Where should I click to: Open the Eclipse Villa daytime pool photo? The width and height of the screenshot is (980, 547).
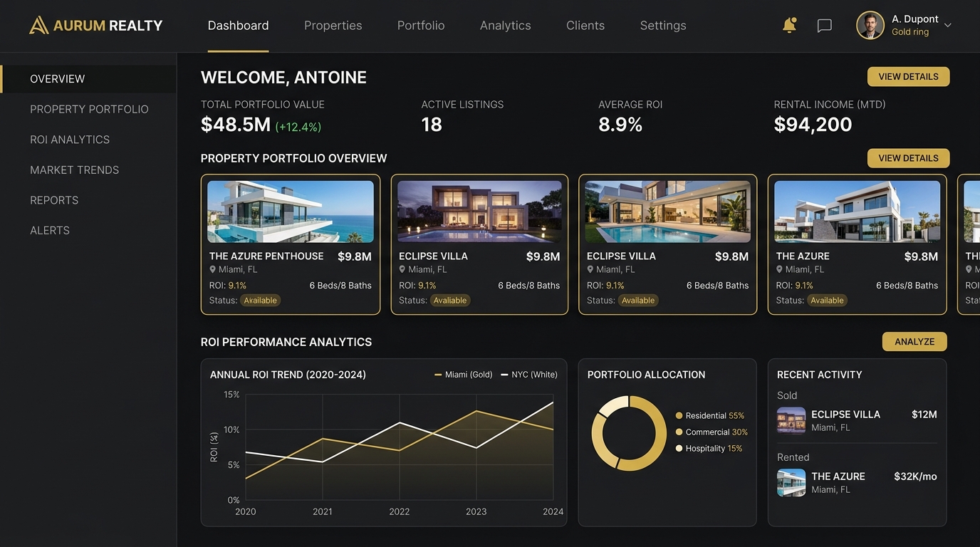point(667,212)
